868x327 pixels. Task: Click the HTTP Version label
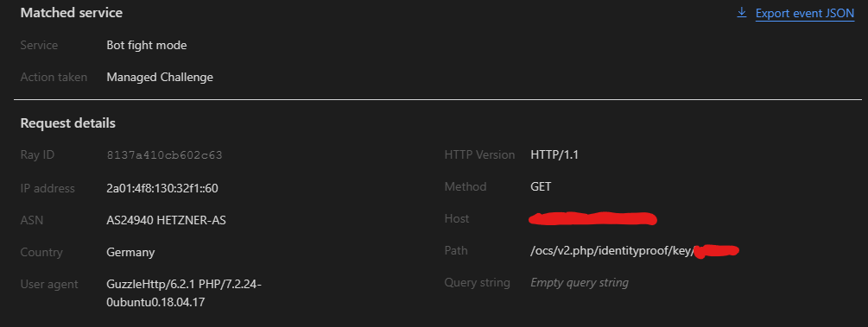(480, 155)
